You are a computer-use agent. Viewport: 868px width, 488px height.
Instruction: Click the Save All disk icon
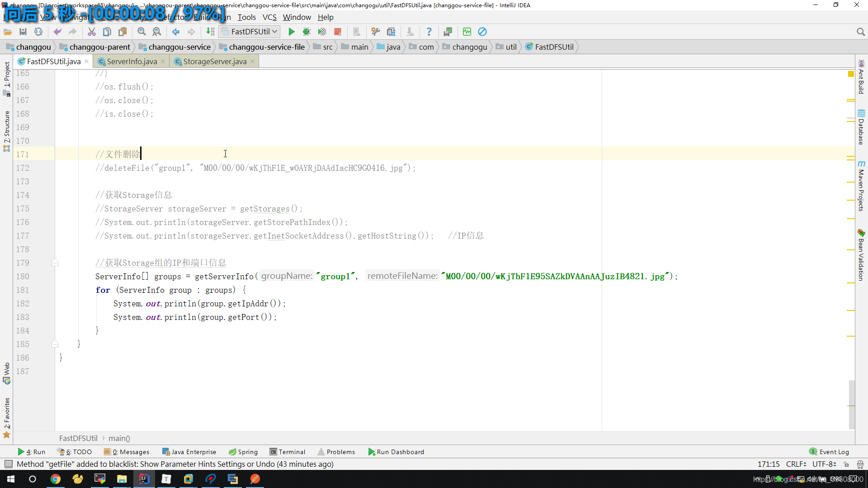click(x=23, y=32)
